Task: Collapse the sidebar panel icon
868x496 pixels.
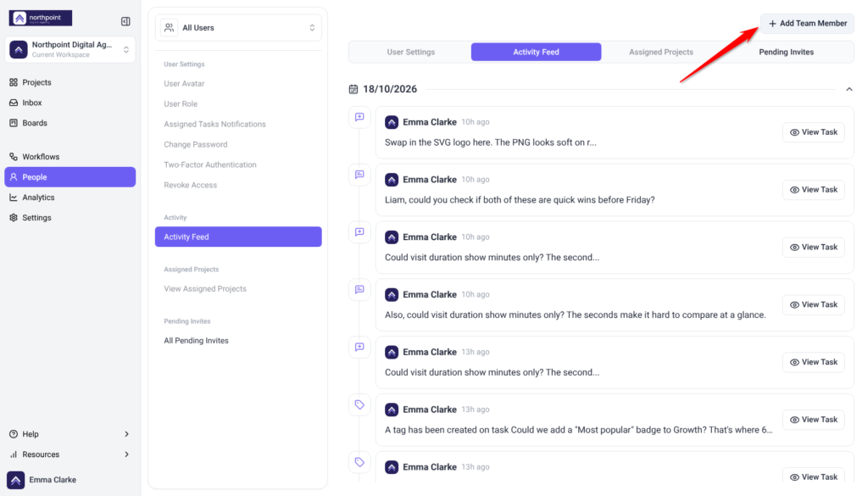Action: click(125, 21)
